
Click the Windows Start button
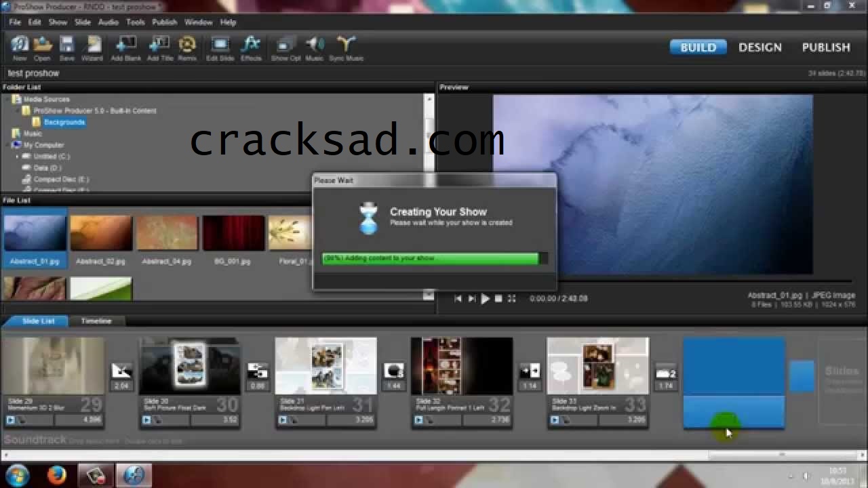(x=17, y=475)
